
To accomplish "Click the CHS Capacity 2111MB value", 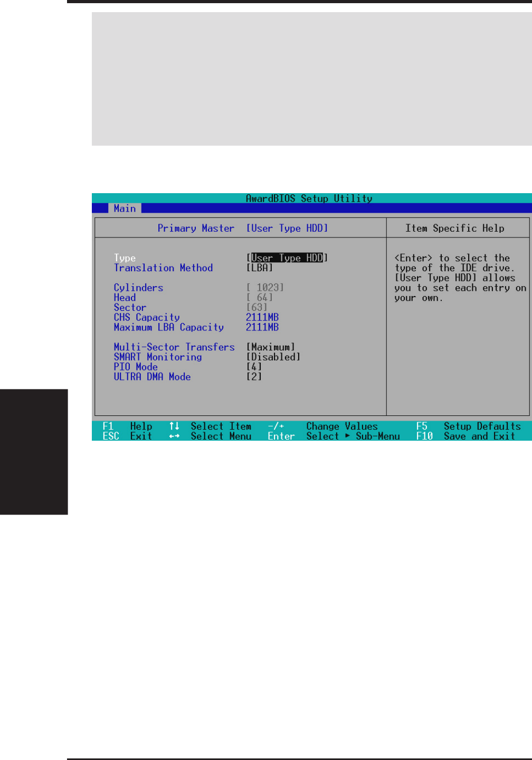I will pyautogui.click(x=262, y=318).
